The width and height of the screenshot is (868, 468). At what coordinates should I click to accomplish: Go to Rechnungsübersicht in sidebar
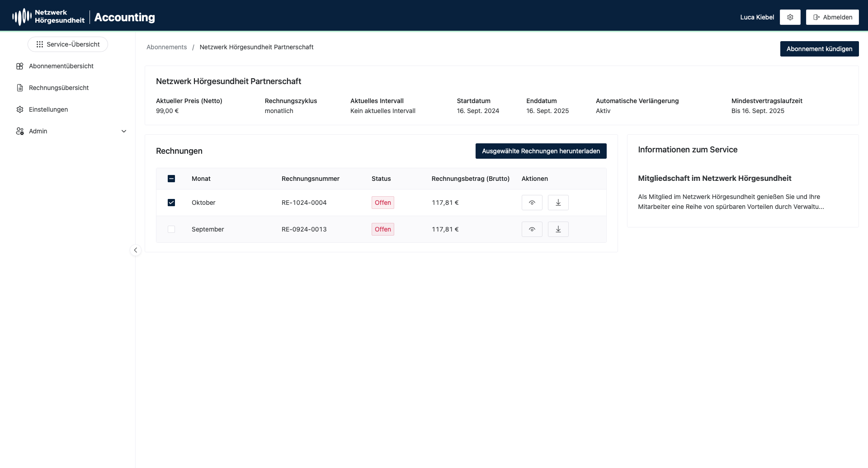click(59, 88)
